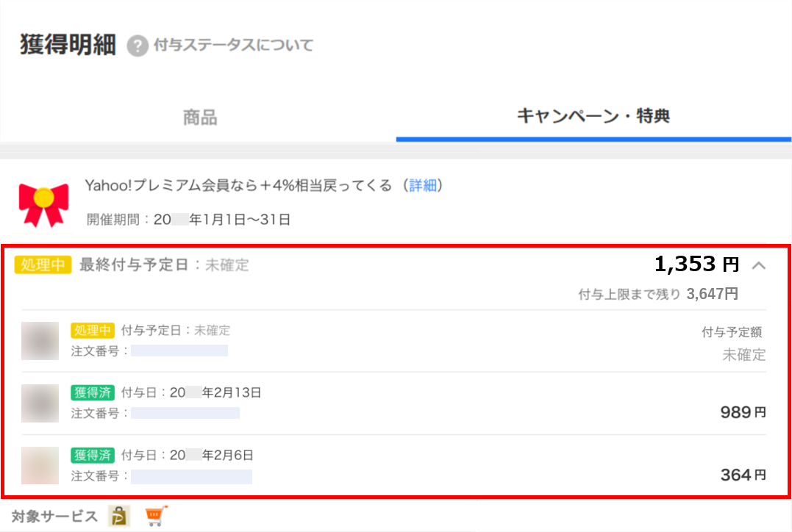Click 獲得済 badge for 2月6日 order
The width and height of the screenshot is (792, 532).
(x=93, y=456)
